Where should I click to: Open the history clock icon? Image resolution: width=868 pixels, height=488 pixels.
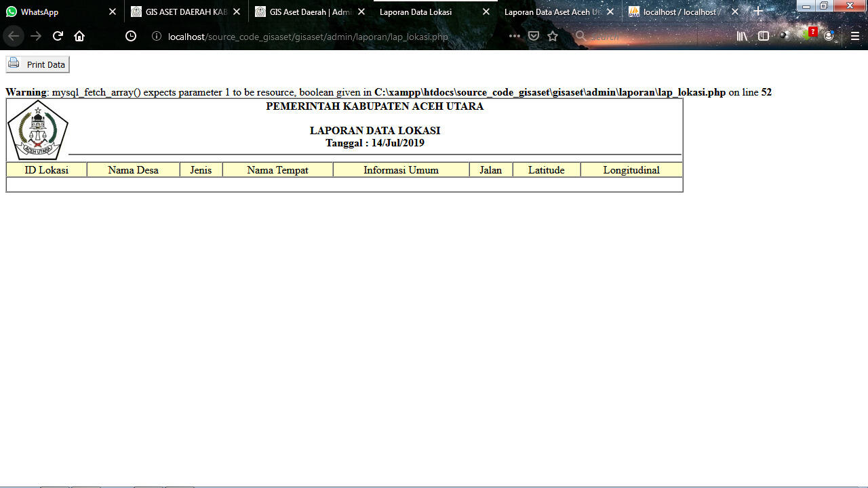coord(131,36)
